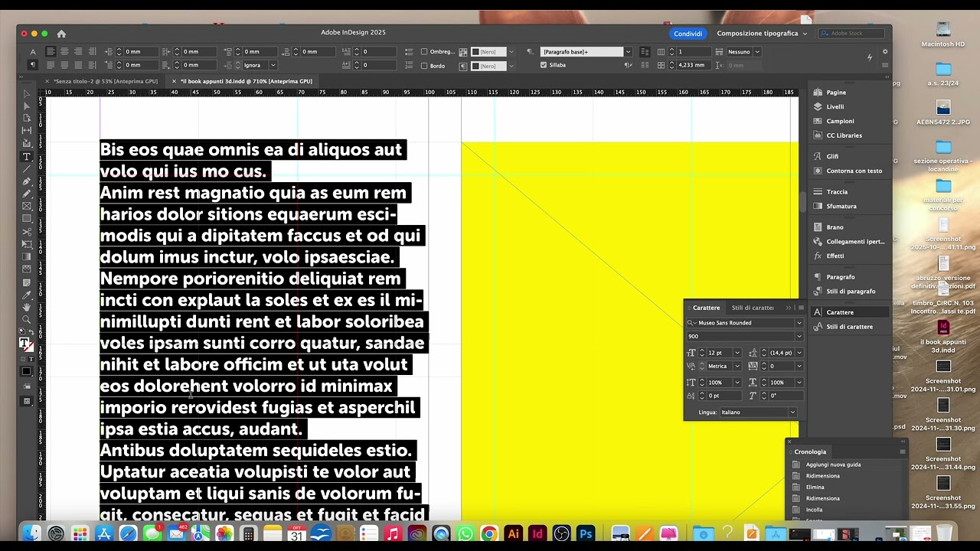Image resolution: width=980 pixels, height=551 pixels.
Task: Click the Adobe Stock search field
Action: coord(851,34)
